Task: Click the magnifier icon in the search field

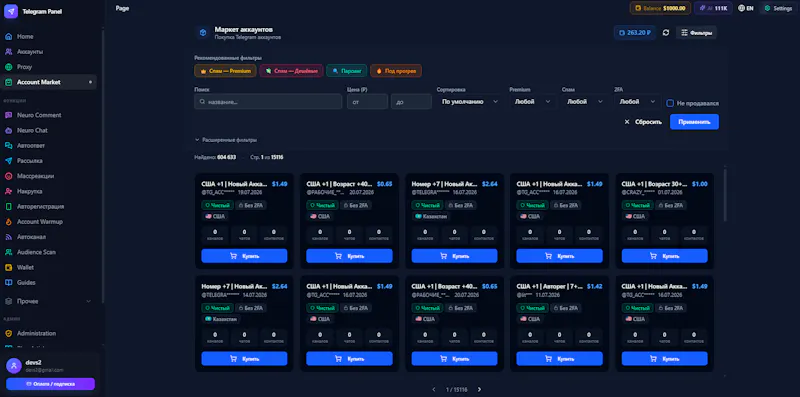Action: click(x=203, y=102)
